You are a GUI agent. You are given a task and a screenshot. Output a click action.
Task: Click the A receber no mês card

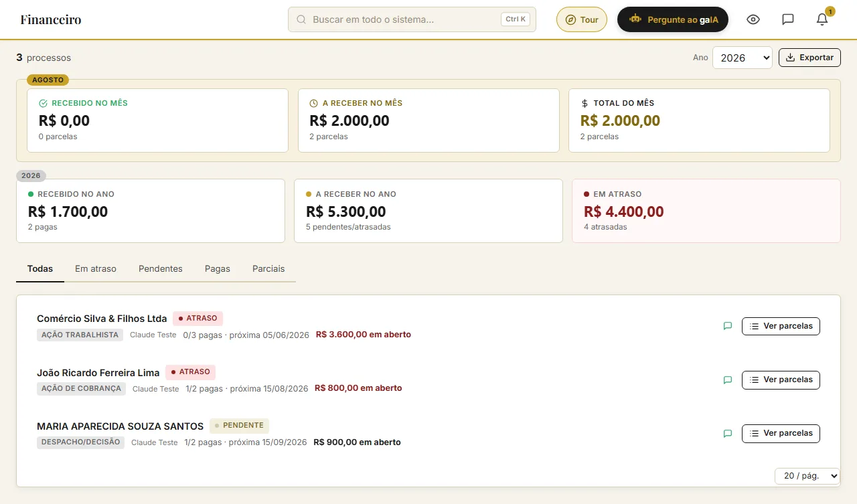428,120
